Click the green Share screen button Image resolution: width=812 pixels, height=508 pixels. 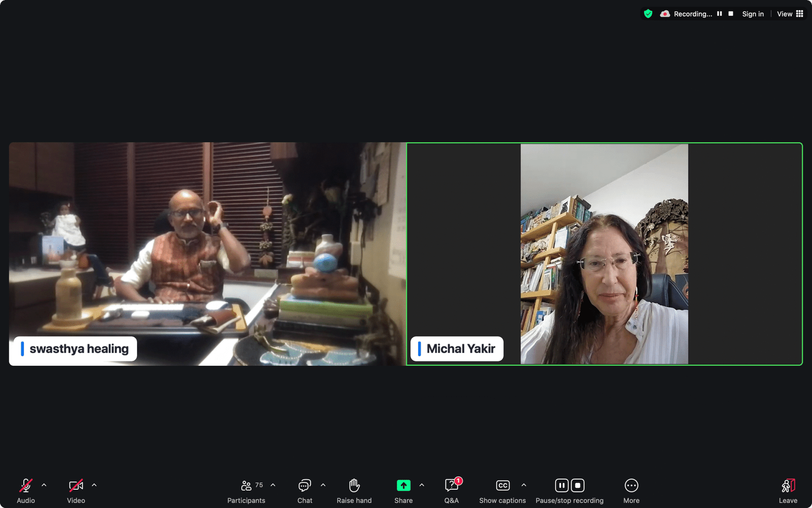coord(403,486)
